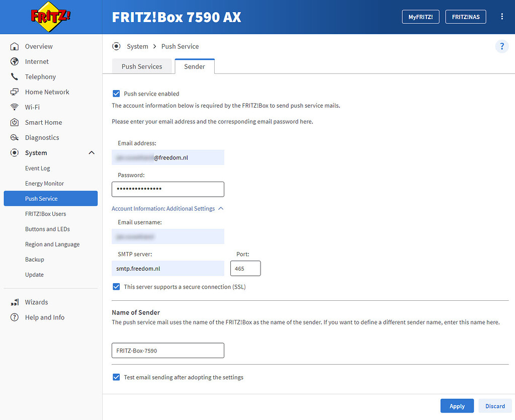Screen dimensions: 515x420
Task: Click the Port input field
Action: pyautogui.click(x=245, y=269)
